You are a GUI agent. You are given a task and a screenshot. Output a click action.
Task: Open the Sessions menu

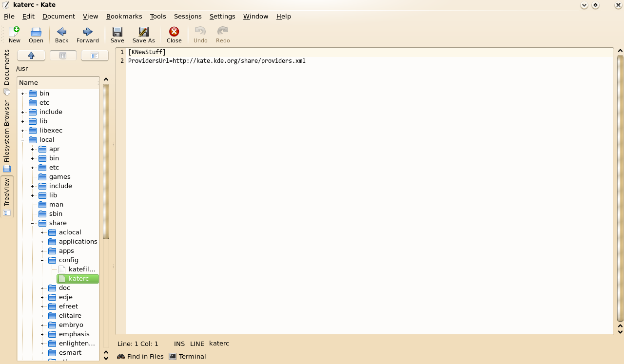click(188, 16)
